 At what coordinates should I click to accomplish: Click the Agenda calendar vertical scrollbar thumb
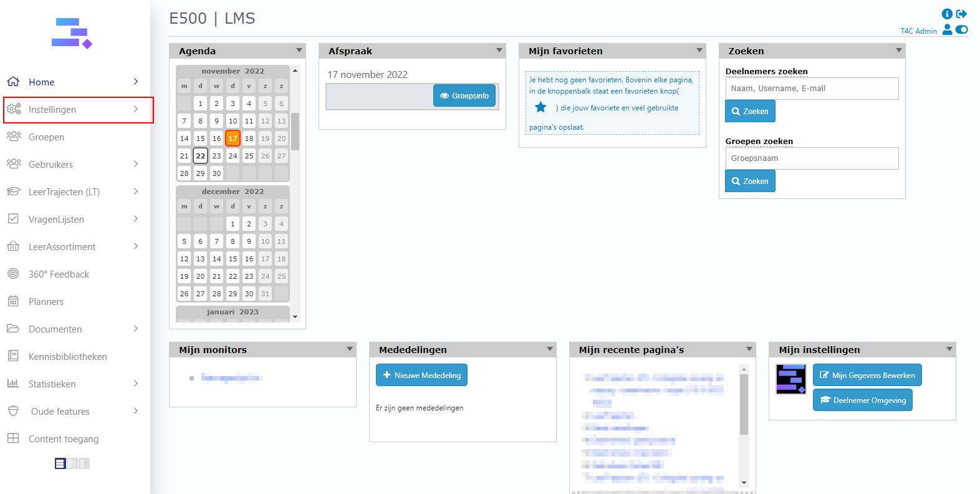click(x=295, y=131)
